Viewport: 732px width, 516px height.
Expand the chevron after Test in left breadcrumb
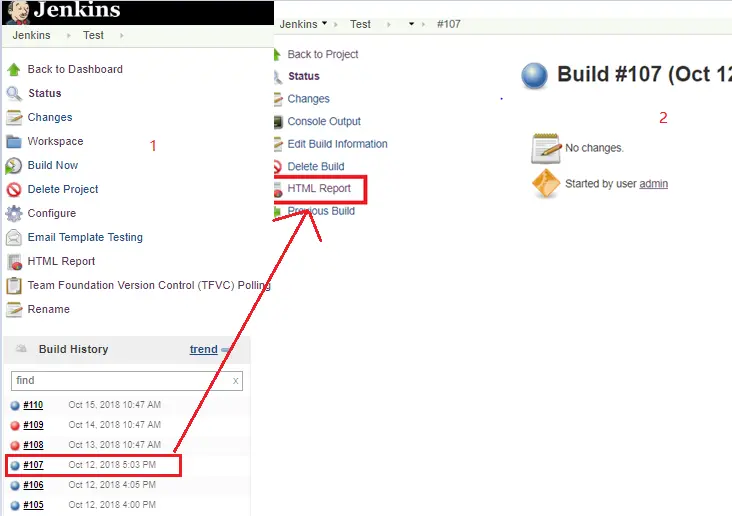pyautogui.click(x=122, y=35)
